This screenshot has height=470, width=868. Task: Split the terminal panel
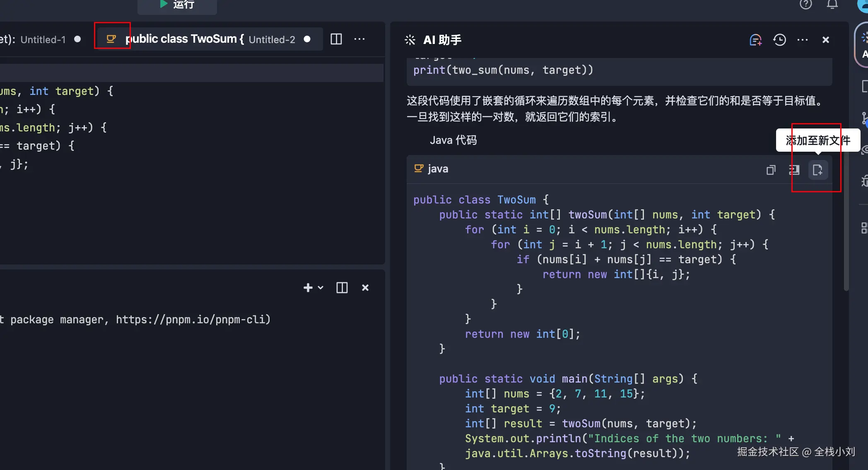click(x=342, y=288)
